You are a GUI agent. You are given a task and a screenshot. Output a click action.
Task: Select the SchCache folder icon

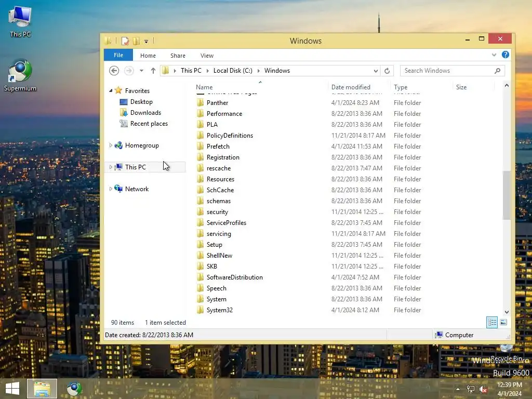pos(201,190)
